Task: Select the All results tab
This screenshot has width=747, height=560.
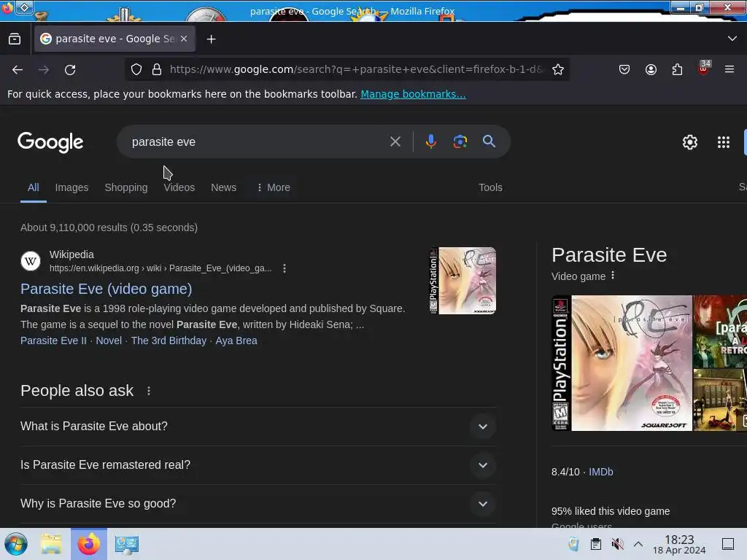Action: click(34, 187)
